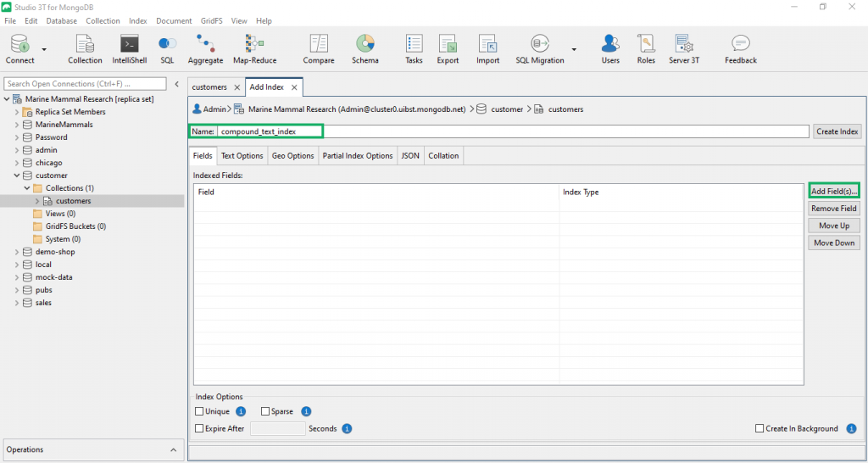Enable Create In Background checkbox
The width and height of the screenshot is (868, 463).
(x=759, y=429)
